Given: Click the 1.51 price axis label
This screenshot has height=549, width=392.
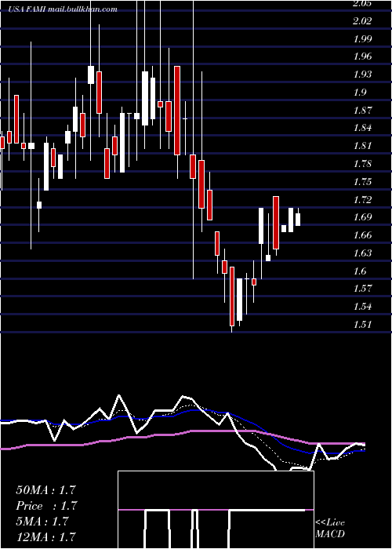Looking at the screenshot, I should coord(361,325).
